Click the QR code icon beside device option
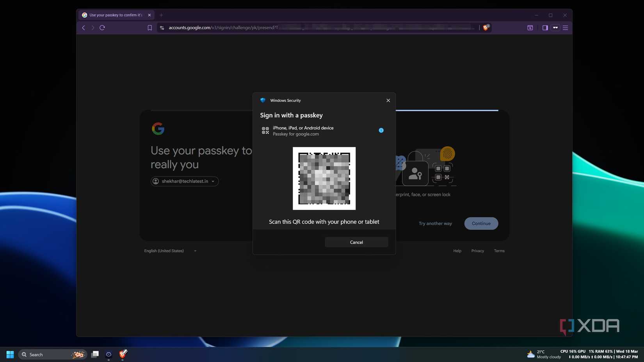Image resolution: width=644 pixels, height=362 pixels. tap(265, 131)
